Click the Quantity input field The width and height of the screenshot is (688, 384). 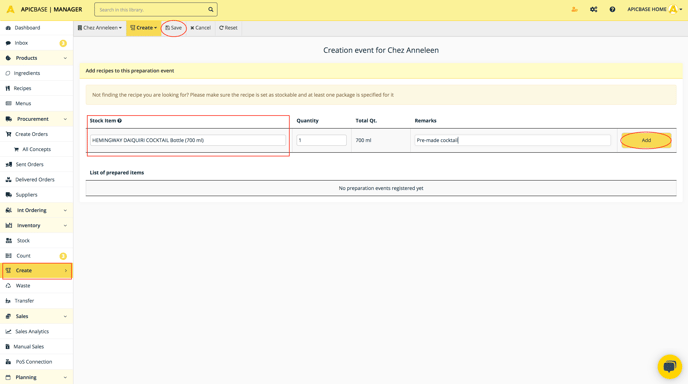(321, 140)
